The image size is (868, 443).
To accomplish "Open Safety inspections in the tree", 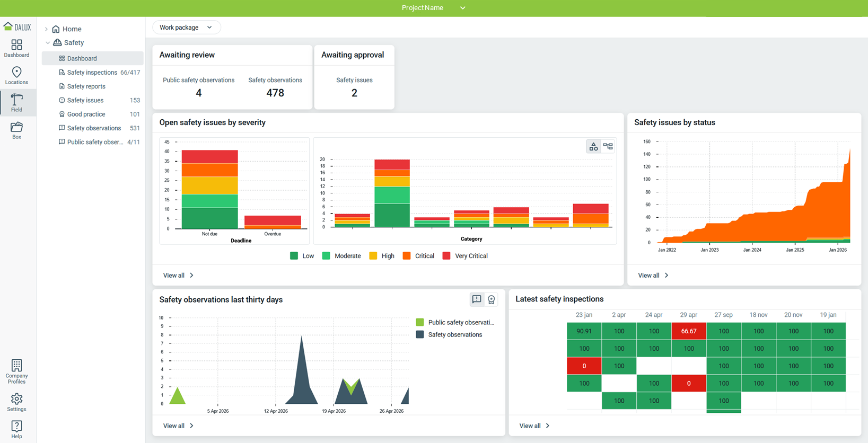I will point(92,73).
